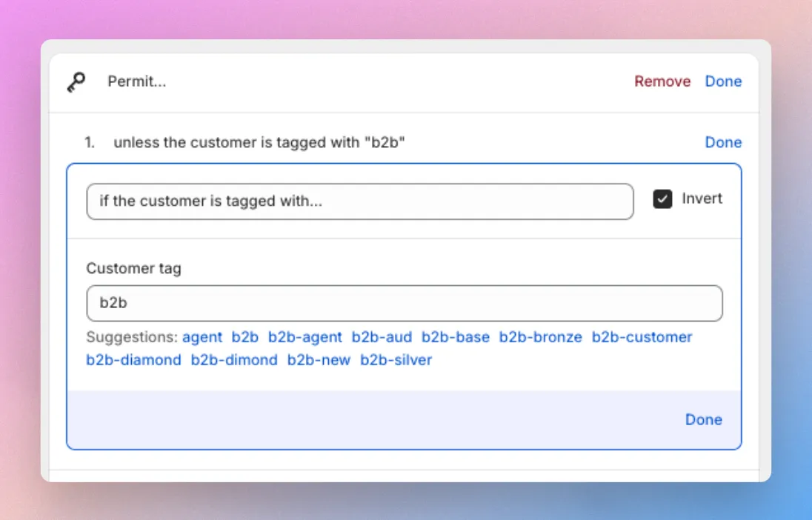Choose the "b2b-dimond" suggestion
The width and height of the screenshot is (812, 520).
pyautogui.click(x=234, y=360)
